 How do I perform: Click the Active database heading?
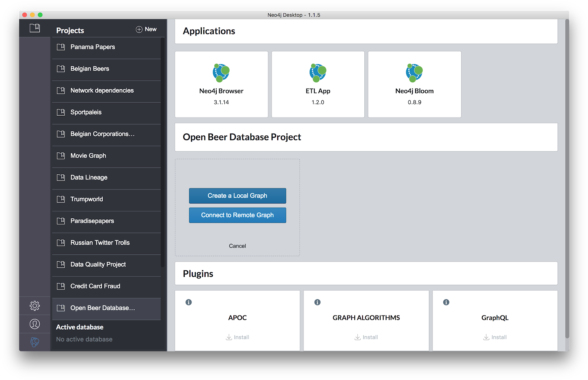click(x=80, y=327)
